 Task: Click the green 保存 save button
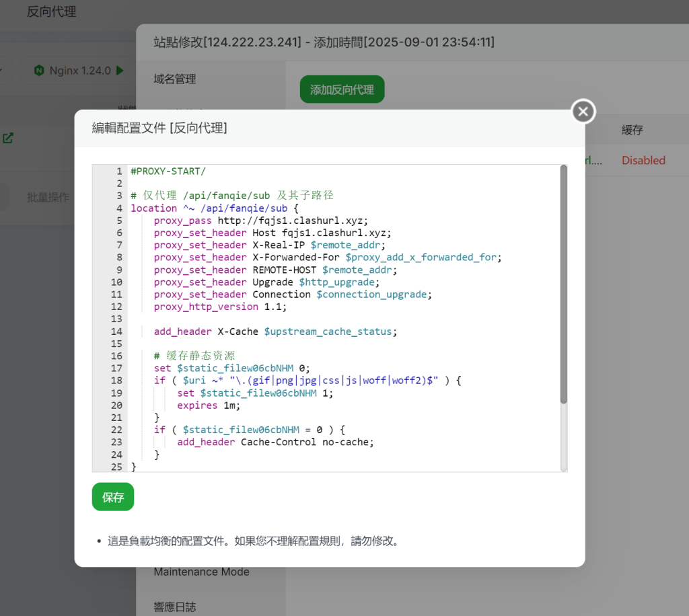click(113, 496)
